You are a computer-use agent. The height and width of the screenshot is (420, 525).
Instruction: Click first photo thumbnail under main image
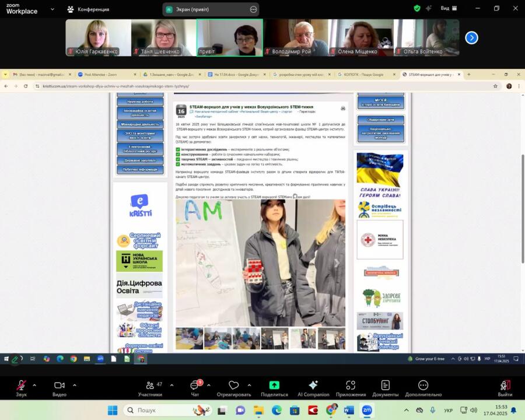pos(190,338)
